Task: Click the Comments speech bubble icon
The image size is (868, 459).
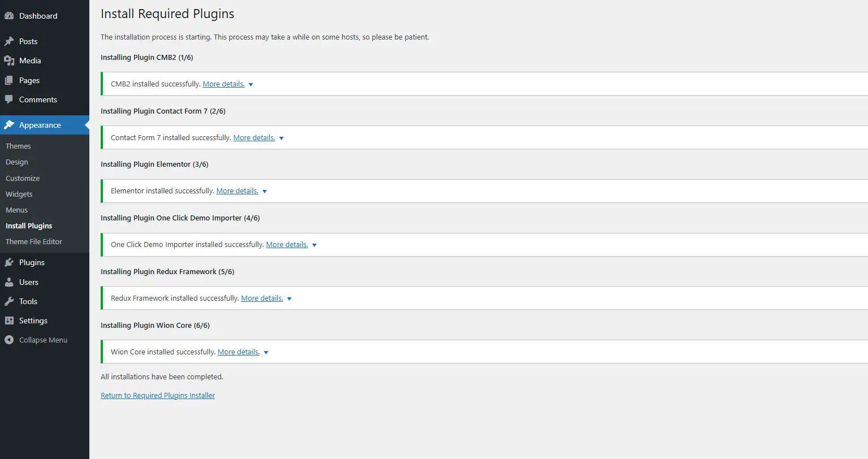Action: 9,99
